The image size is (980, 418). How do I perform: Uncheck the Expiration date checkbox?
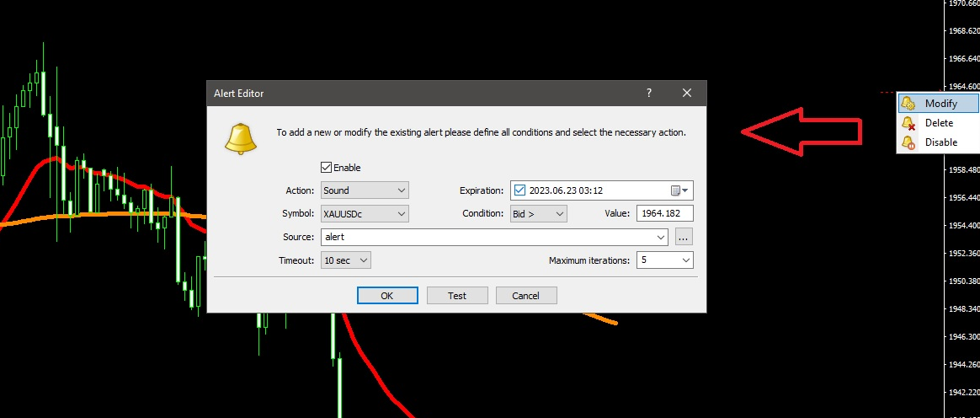(x=519, y=190)
